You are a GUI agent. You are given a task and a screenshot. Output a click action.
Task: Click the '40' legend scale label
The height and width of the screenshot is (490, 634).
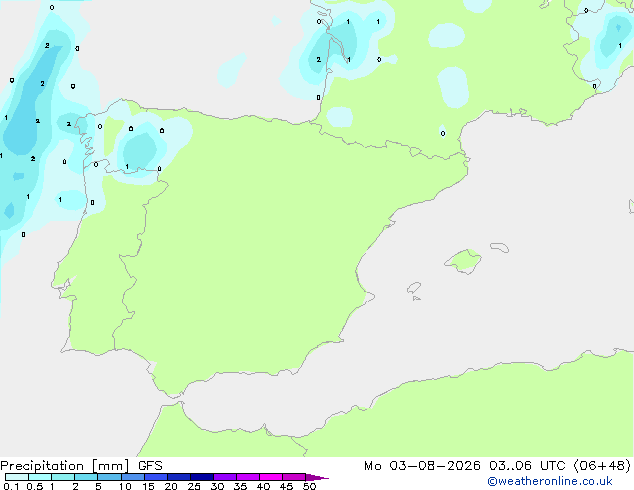coord(263,486)
